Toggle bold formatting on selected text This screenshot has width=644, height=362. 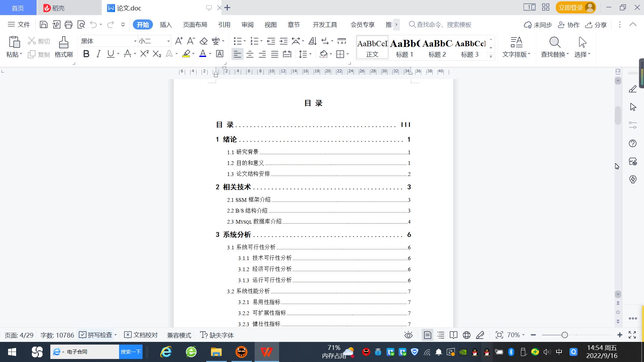pyautogui.click(x=86, y=54)
